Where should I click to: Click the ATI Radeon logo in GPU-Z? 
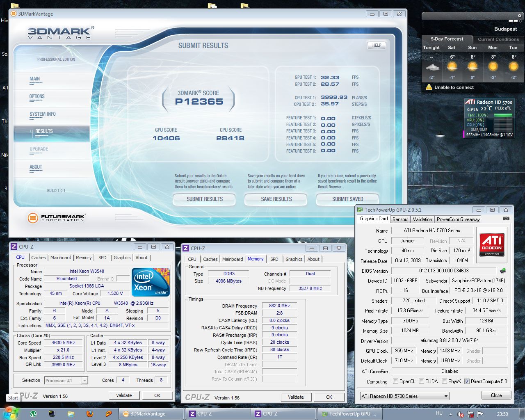tap(492, 245)
